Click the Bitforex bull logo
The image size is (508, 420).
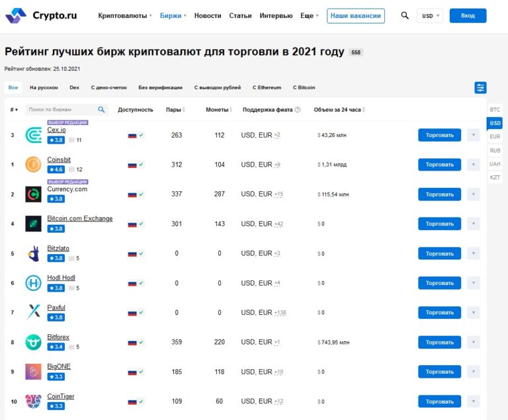pyautogui.click(x=33, y=342)
